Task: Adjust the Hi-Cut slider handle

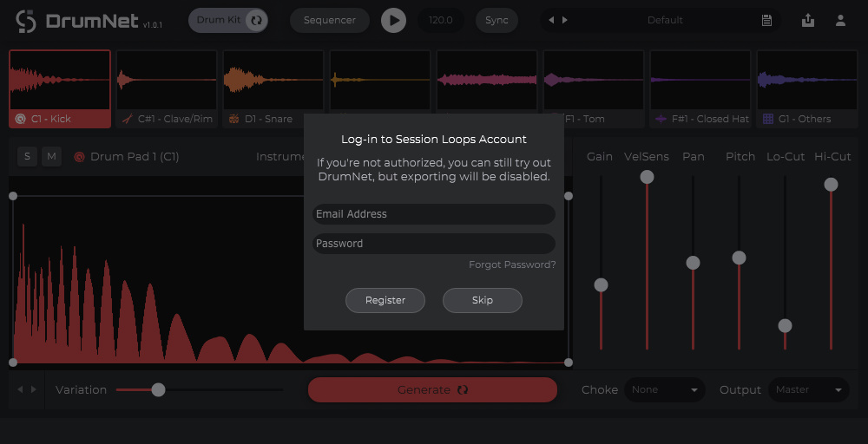Action: point(831,185)
